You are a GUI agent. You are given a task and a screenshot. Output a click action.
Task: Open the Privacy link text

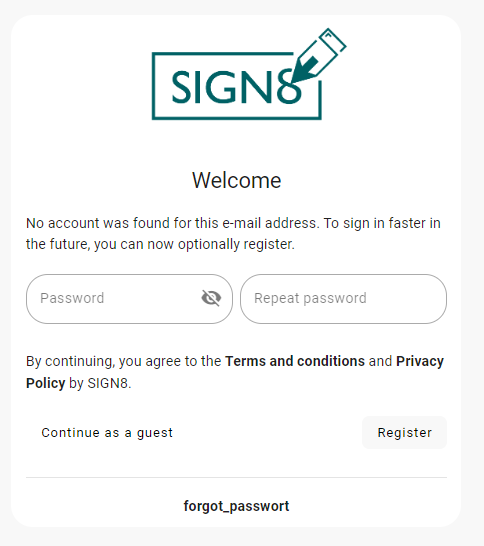point(420,361)
